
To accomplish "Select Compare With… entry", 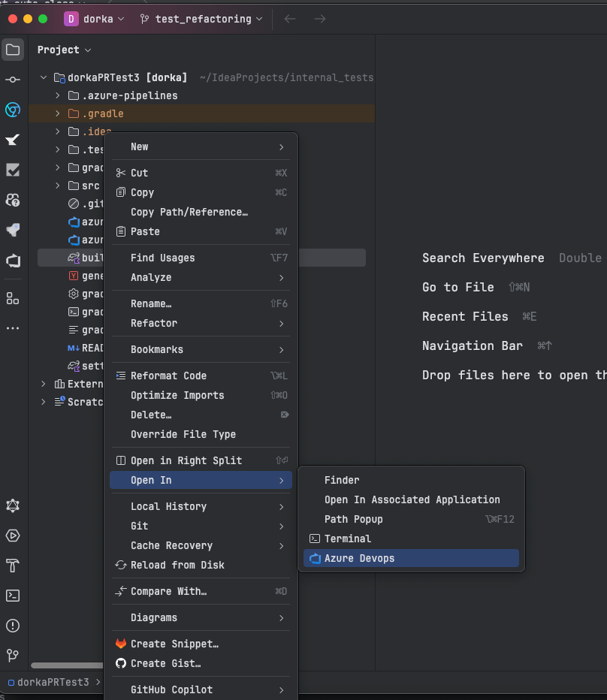I will point(201,592).
